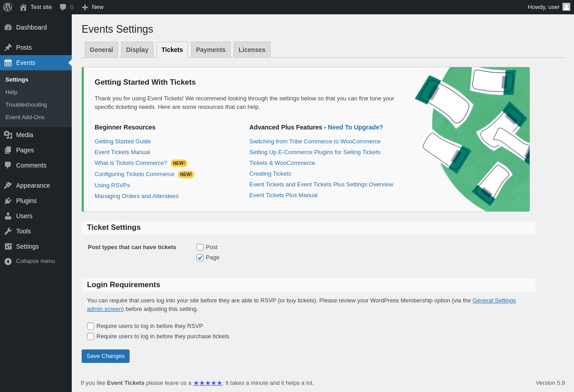Open the Test site link in admin bar
This screenshot has height=392, width=574.
pyautogui.click(x=41, y=7)
